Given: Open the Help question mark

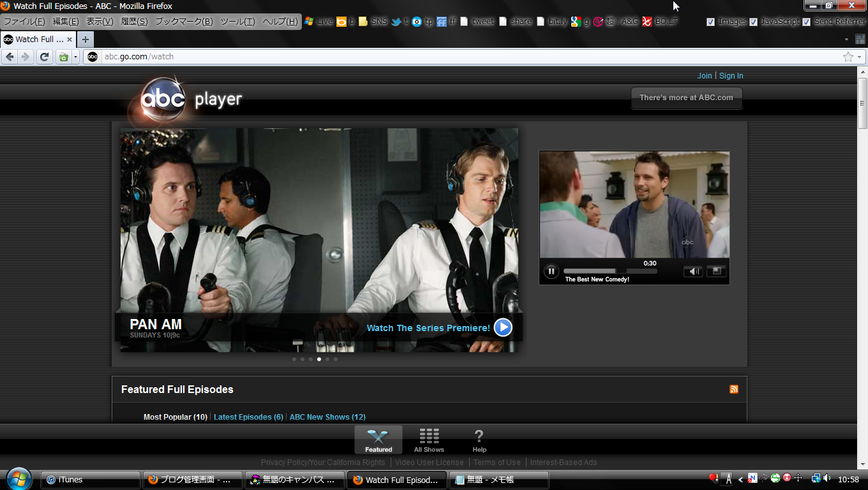Looking at the screenshot, I should point(479,440).
